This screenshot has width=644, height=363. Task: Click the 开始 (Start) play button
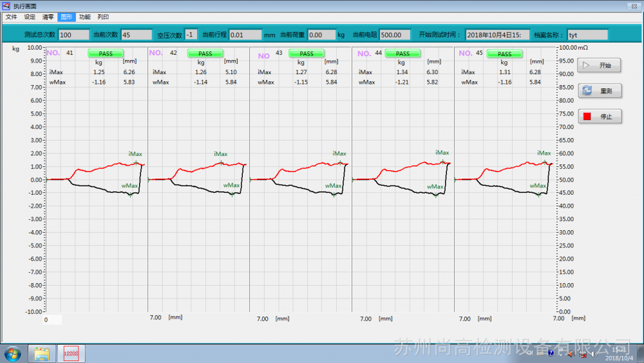(599, 66)
